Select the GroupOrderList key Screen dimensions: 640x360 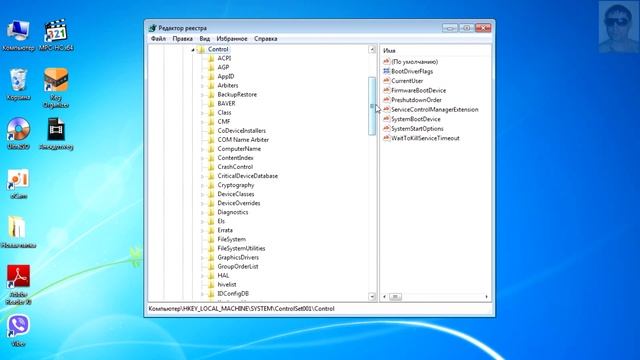pyautogui.click(x=238, y=267)
